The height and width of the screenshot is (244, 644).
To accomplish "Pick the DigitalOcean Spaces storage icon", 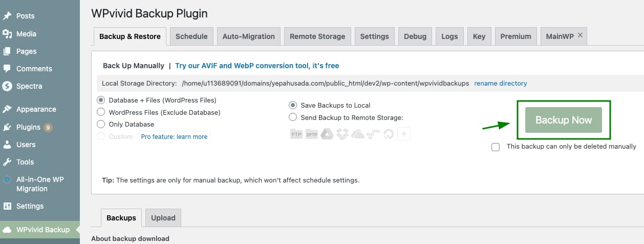I will [x=388, y=134].
